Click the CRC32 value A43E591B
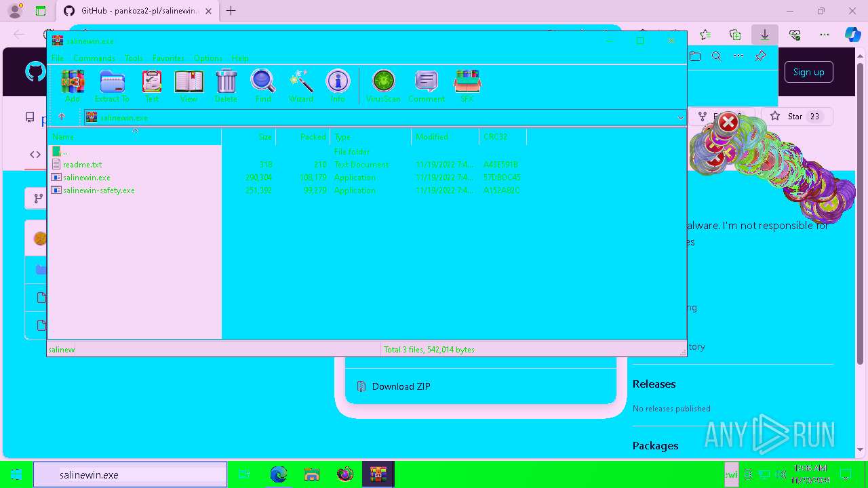868x488 pixels. (500, 165)
